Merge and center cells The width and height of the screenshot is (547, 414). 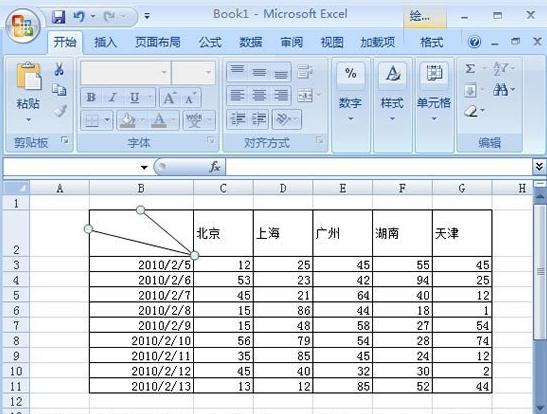click(305, 95)
